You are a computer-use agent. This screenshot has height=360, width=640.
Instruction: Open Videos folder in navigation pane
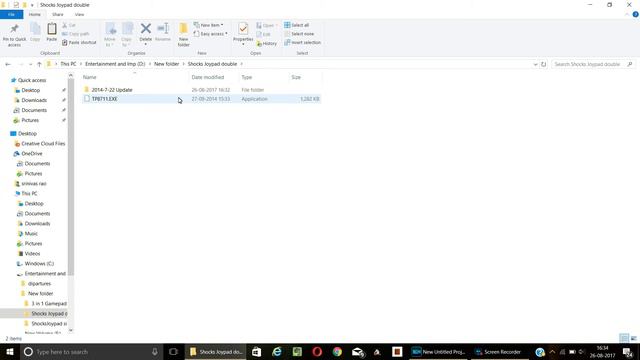click(x=32, y=254)
